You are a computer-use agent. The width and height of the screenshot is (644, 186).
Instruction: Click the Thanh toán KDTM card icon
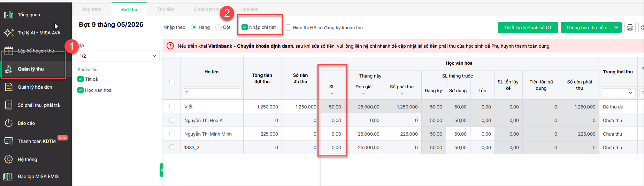(x=8, y=141)
